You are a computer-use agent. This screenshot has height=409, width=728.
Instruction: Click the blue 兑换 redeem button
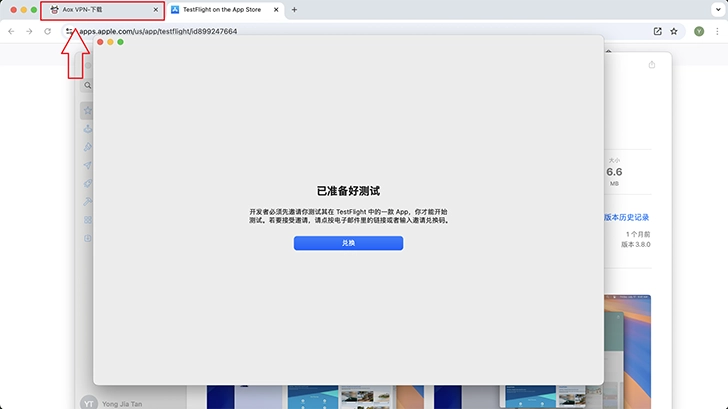[x=348, y=243]
